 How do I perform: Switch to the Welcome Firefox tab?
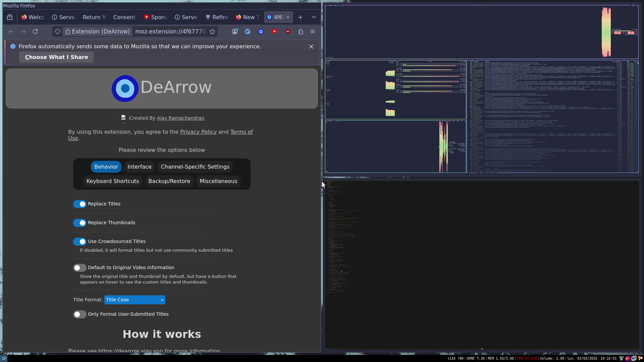tap(33, 17)
